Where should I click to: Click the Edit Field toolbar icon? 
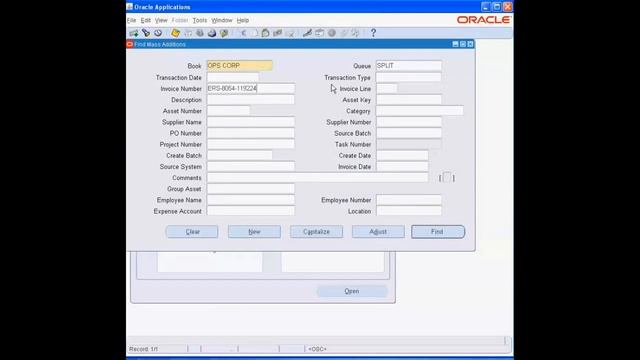pyautogui.click(x=307, y=33)
